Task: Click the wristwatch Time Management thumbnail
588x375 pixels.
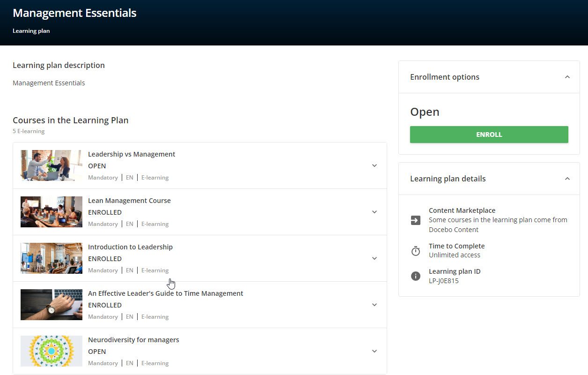Action: [x=51, y=305]
